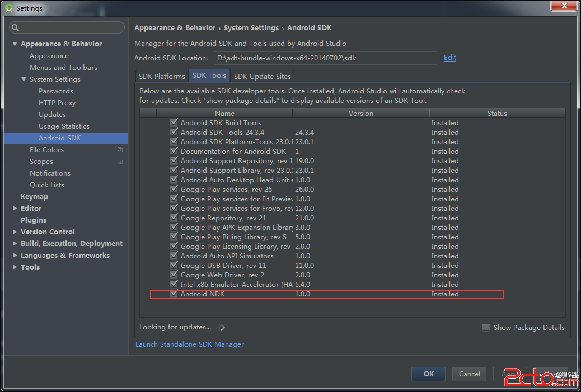
Task: Open Launch Standalone SDK Manager link
Action: pyautogui.click(x=189, y=344)
